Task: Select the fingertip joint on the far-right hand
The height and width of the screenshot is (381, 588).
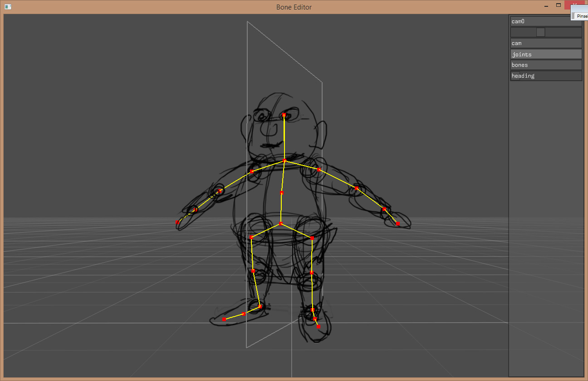Action: [398, 224]
